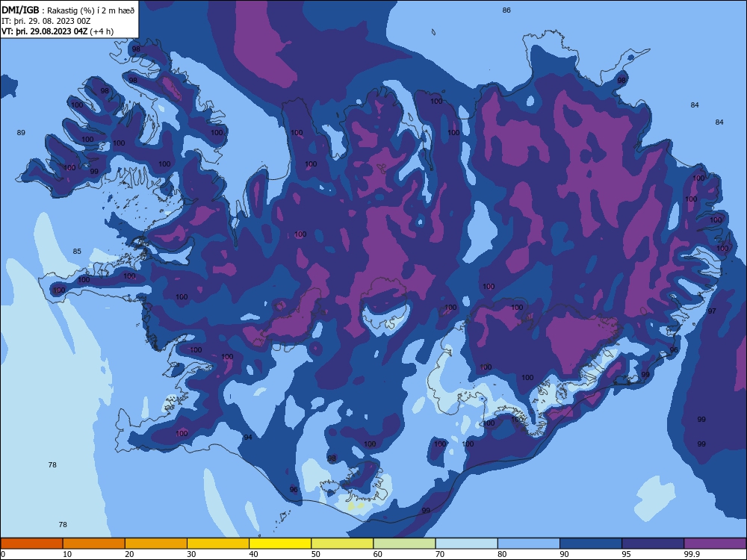
Task: Click the "95" legend tick label
Action: 627,554
